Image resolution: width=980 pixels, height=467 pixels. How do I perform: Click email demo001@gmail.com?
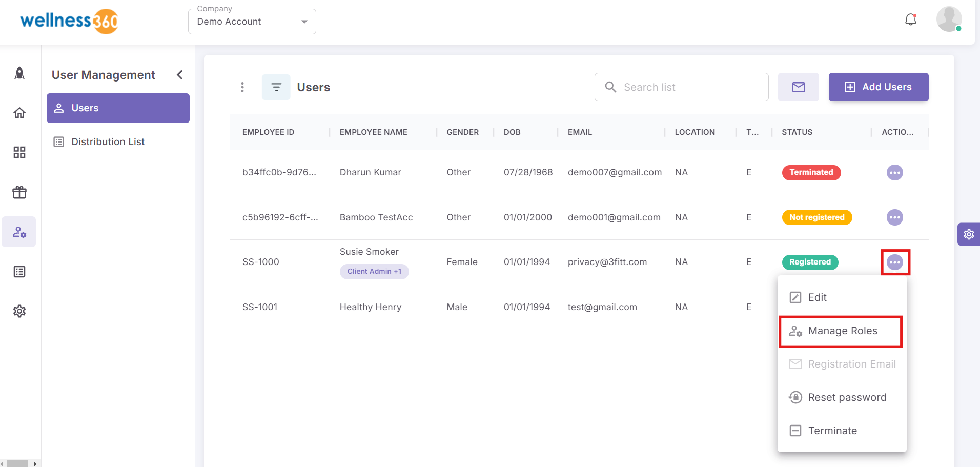(x=614, y=217)
